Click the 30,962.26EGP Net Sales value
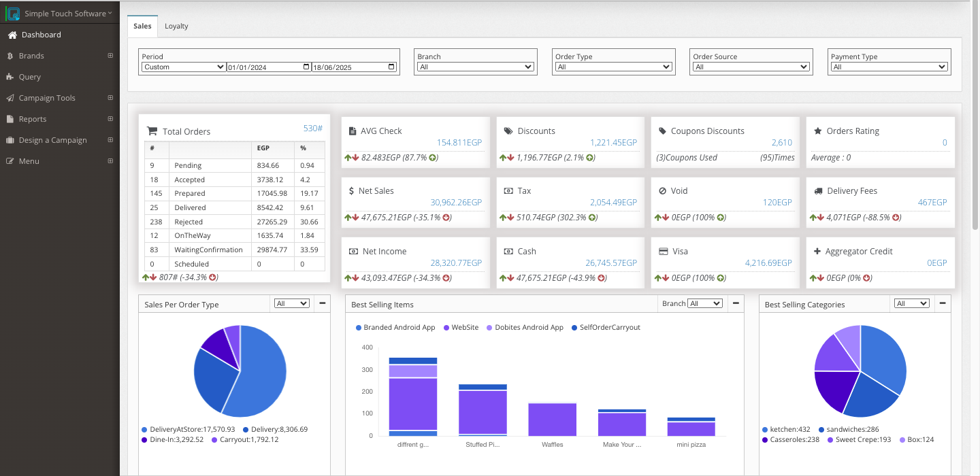This screenshot has width=980, height=476. 456,203
